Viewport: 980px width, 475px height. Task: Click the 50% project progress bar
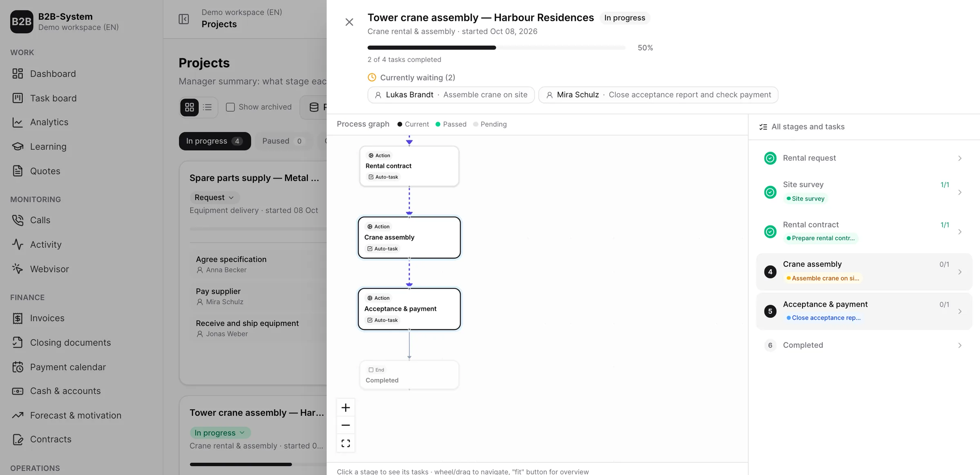click(x=496, y=48)
